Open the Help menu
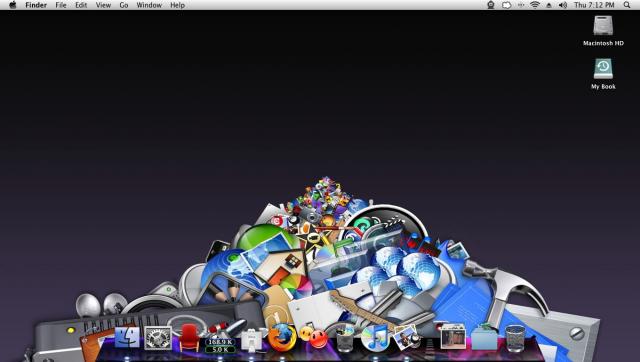This screenshot has width=640, height=362. pos(178,5)
